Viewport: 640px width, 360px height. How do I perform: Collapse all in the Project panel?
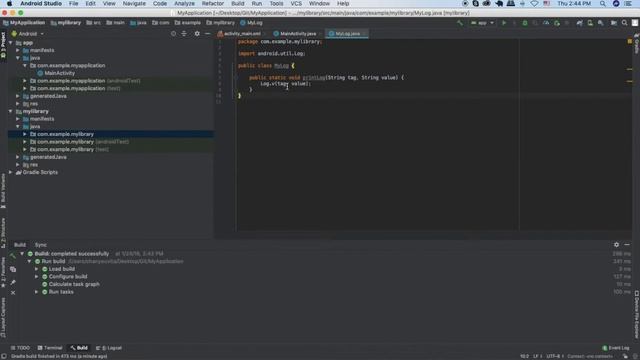click(184, 33)
